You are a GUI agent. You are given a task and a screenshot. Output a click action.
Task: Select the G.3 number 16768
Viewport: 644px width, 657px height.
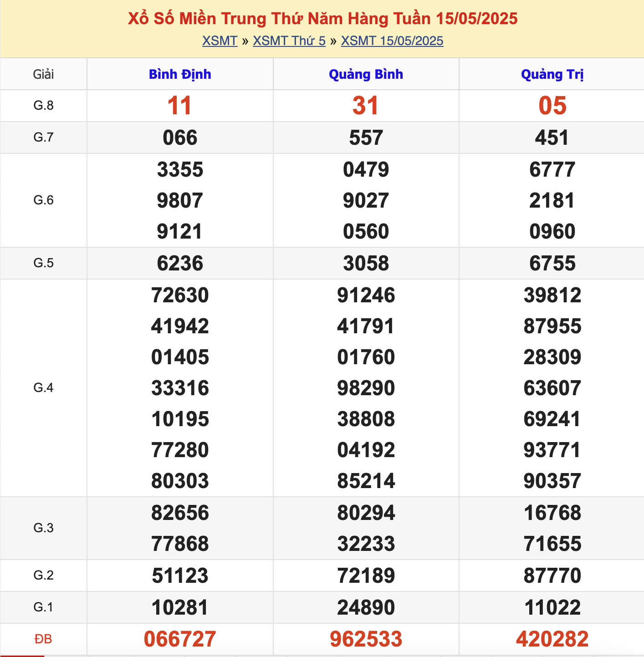(x=552, y=513)
